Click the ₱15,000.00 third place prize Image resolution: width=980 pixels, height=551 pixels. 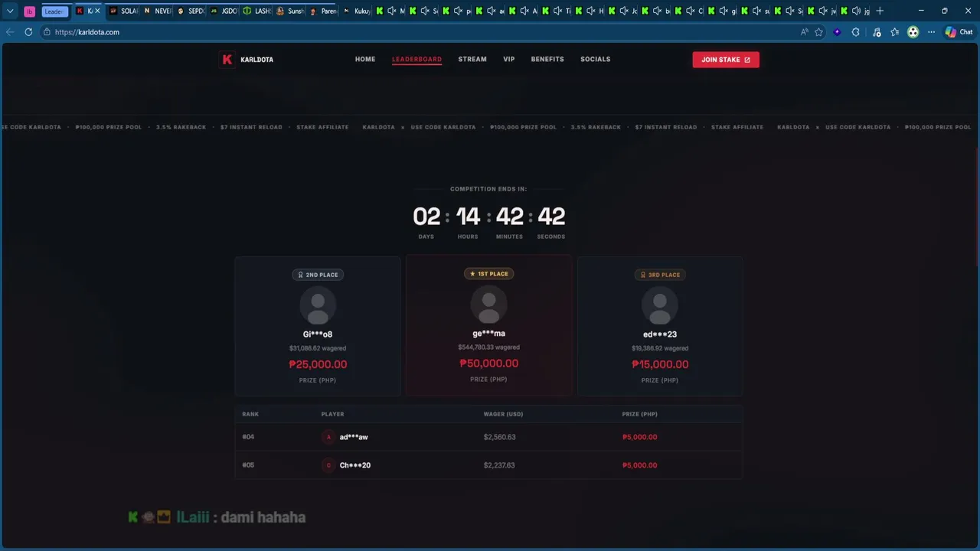click(660, 364)
